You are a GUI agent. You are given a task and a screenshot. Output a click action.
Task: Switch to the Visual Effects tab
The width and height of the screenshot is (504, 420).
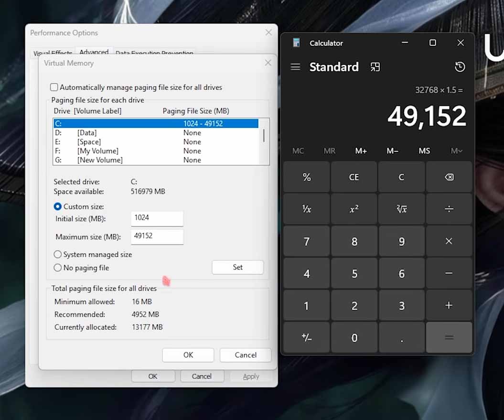click(53, 53)
